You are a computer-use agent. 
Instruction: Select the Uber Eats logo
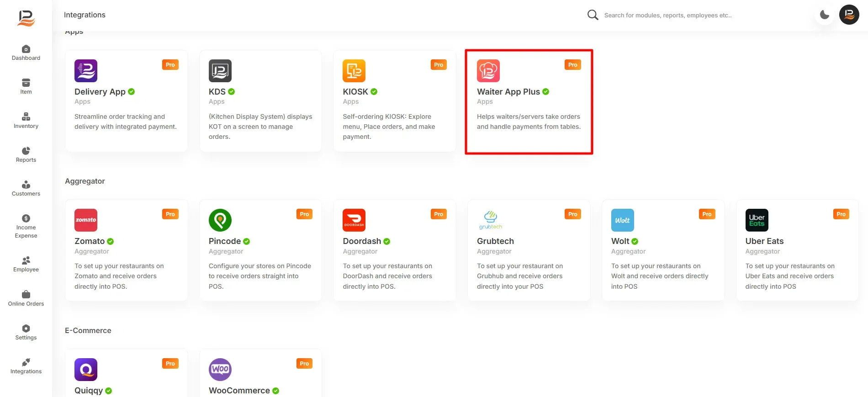coord(757,220)
